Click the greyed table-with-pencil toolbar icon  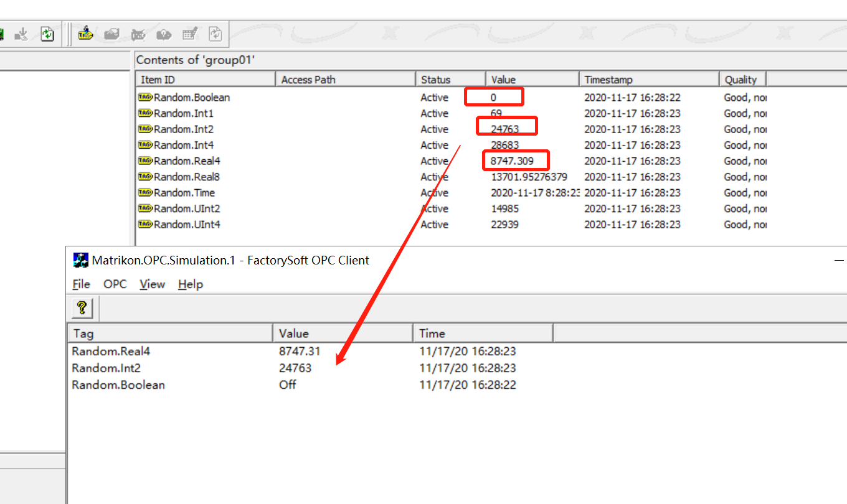click(190, 34)
